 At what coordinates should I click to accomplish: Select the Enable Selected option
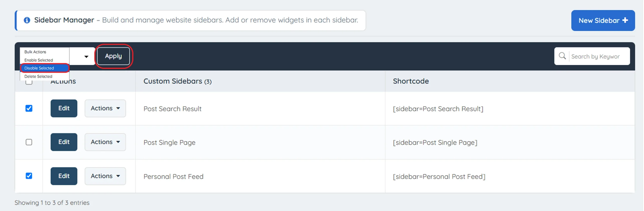tap(39, 60)
